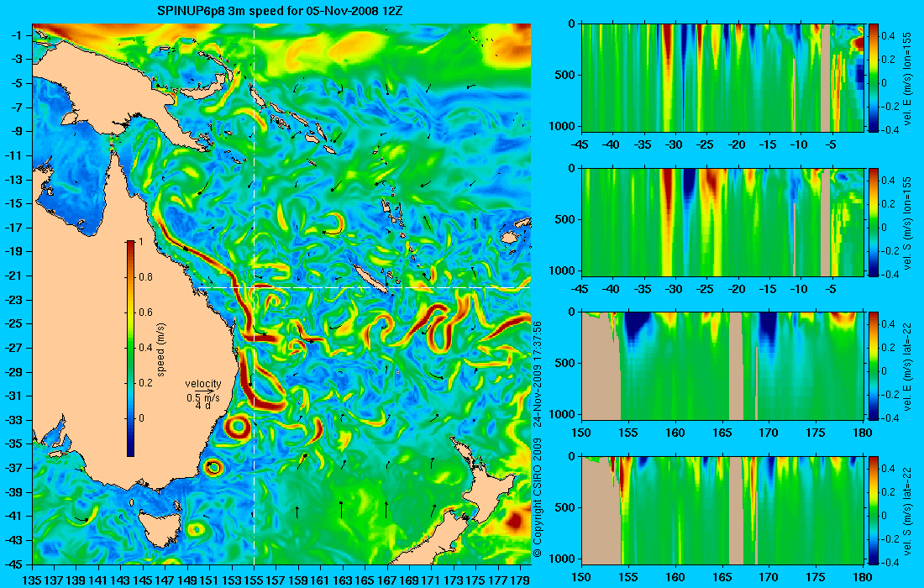Click latitude tick -1 on the main map axis

(x=17, y=35)
